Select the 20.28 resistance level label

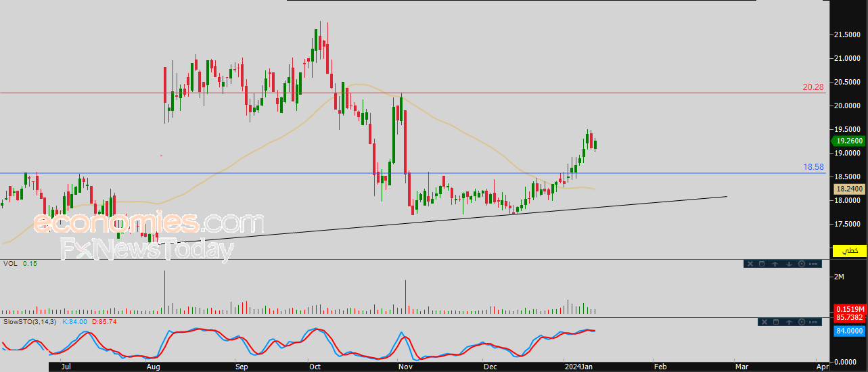(814, 87)
